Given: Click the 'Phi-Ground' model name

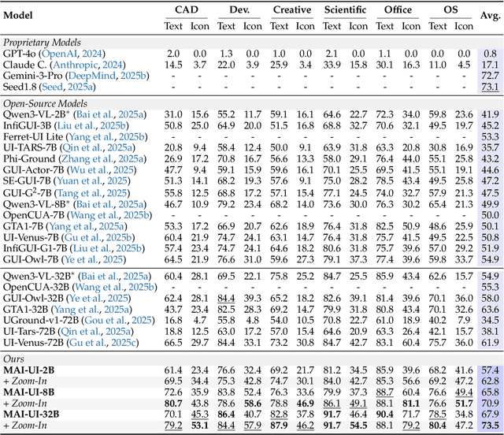Looking at the screenshot, I should click(x=29, y=158).
